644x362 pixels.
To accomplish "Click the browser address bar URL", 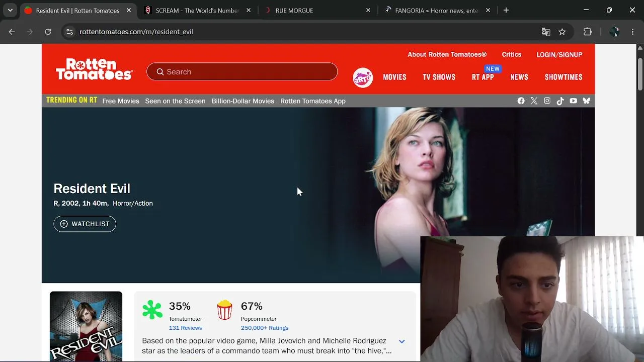I will click(x=136, y=32).
